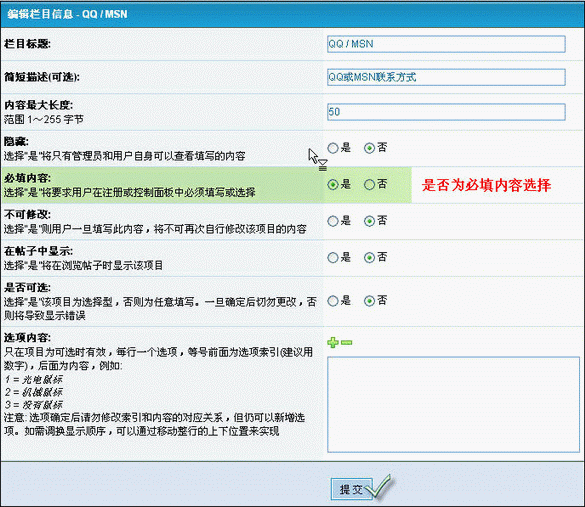Select 是 for 在帖子中显示

pyautogui.click(x=332, y=258)
